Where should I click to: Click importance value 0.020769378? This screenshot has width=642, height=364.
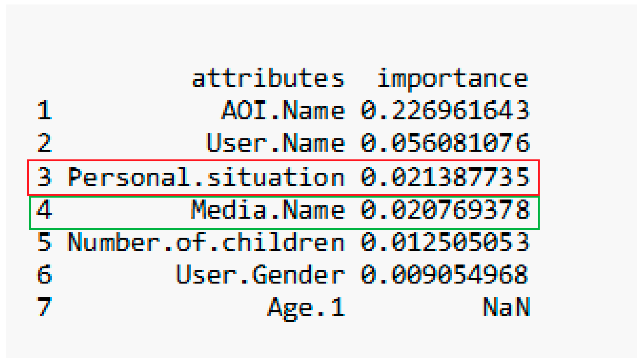pos(445,209)
